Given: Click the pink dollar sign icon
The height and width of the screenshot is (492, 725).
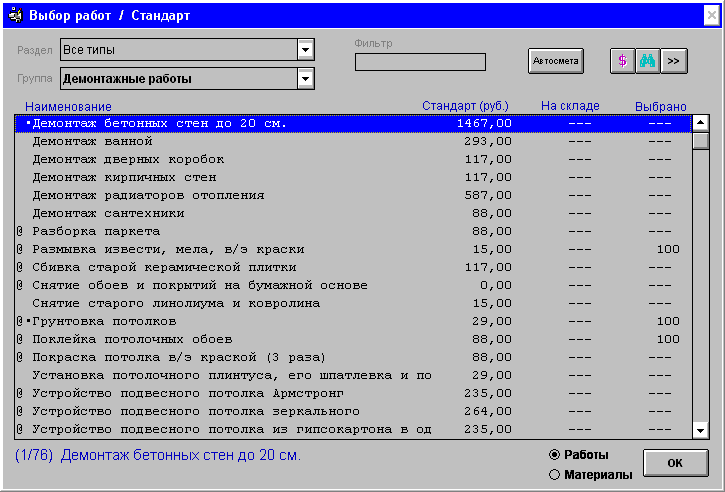Looking at the screenshot, I should tap(622, 61).
